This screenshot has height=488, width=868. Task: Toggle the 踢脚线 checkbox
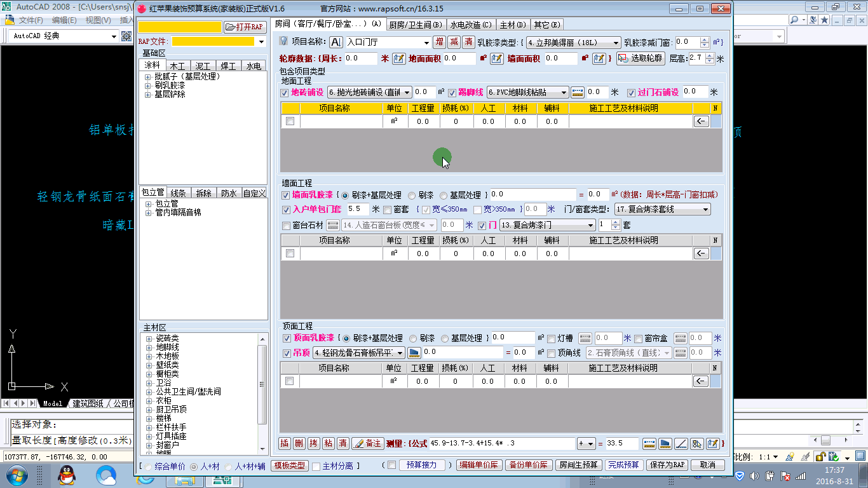coord(452,93)
